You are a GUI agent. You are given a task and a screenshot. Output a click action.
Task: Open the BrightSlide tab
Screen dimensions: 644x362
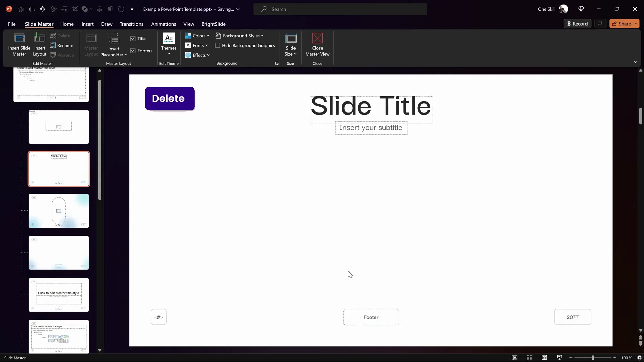213,24
